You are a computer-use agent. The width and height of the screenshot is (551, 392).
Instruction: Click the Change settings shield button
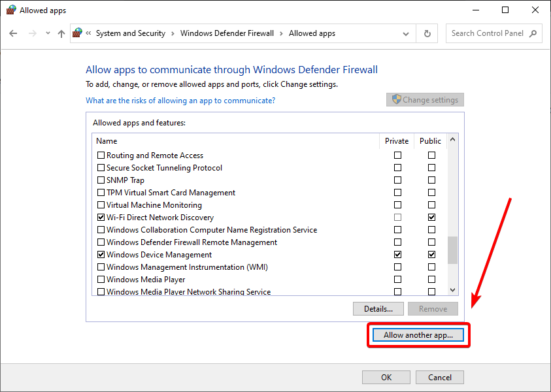tap(425, 100)
